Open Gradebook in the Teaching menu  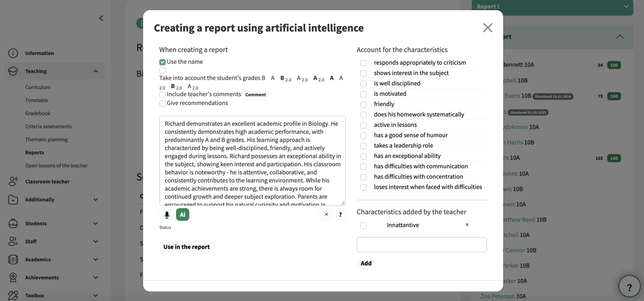38,113
